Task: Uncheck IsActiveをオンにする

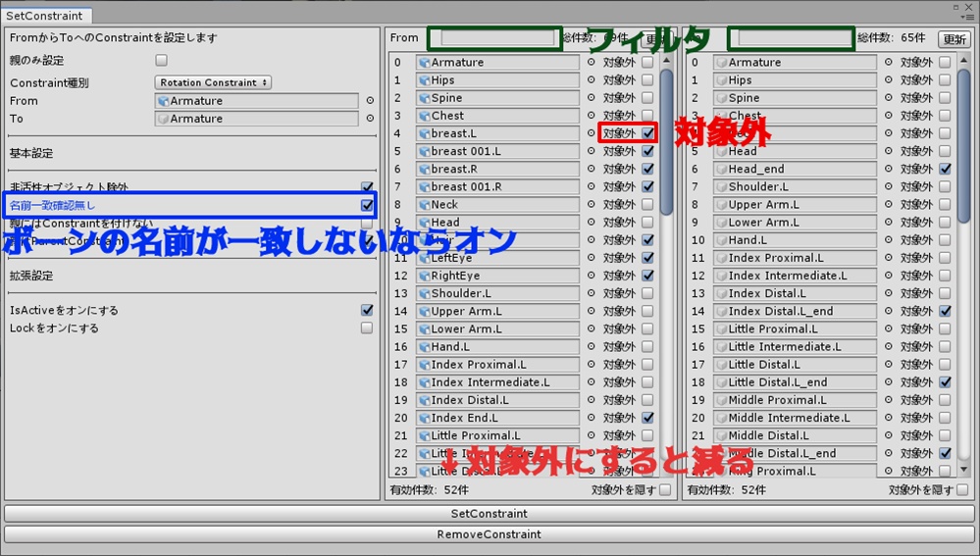Action: 367,310
